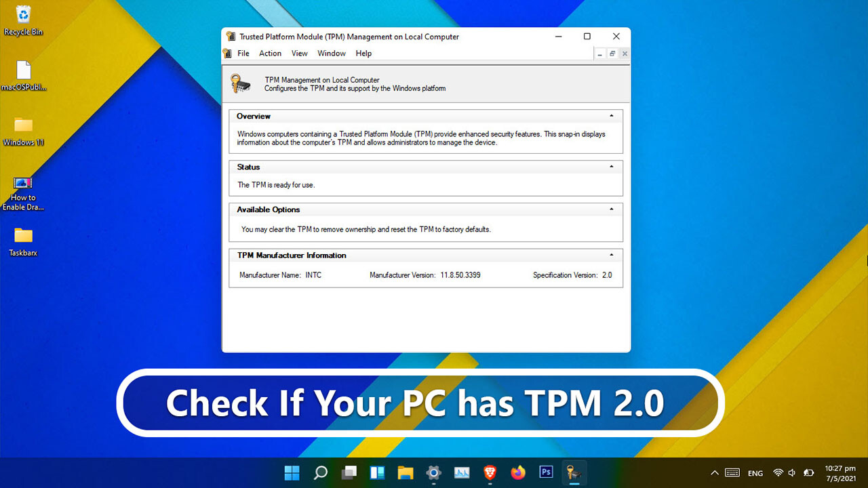Click the battery tray icon
The image size is (868, 488).
(808, 473)
